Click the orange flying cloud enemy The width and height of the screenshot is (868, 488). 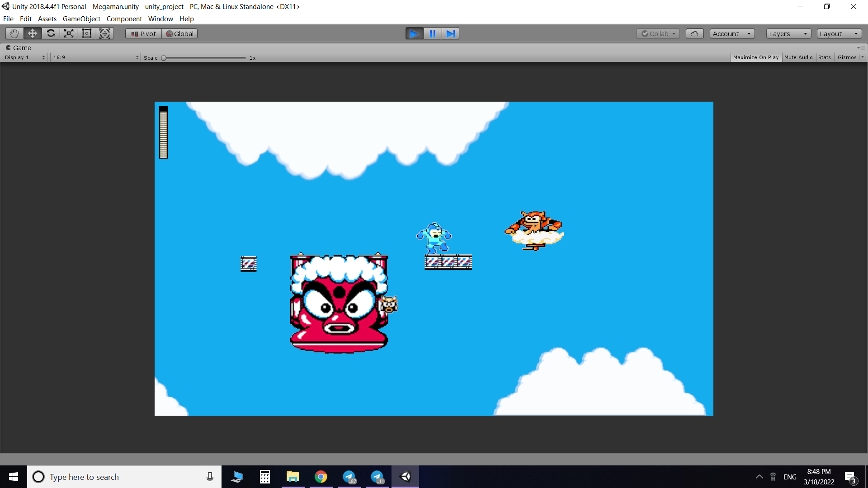tap(534, 231)
